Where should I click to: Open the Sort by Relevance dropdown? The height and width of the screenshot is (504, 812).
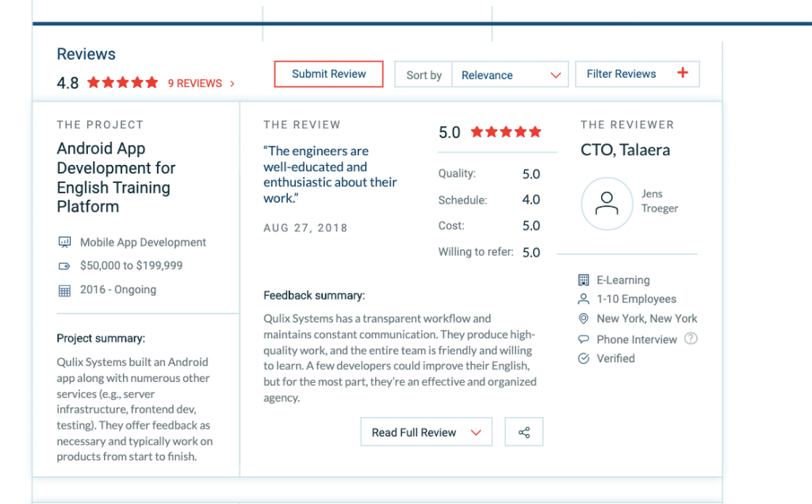pos(510,75)
